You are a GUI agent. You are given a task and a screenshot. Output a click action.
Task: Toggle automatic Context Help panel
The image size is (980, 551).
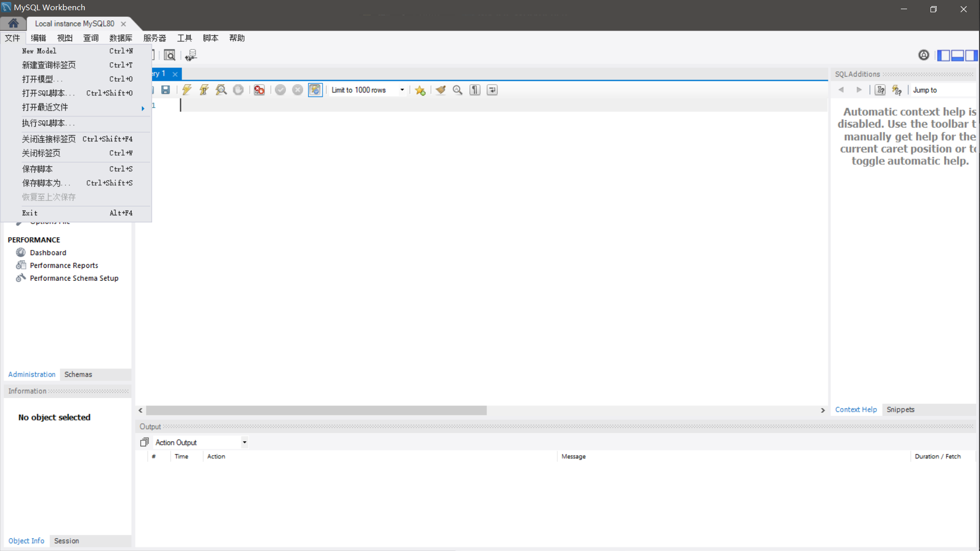[898, 89]
